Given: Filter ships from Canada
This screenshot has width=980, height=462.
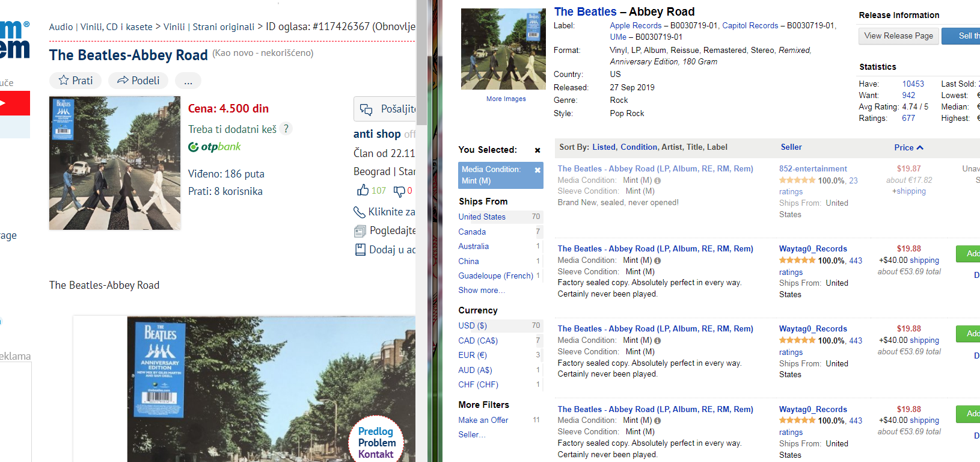Looking at the screenshot, I should pos(472,232).
